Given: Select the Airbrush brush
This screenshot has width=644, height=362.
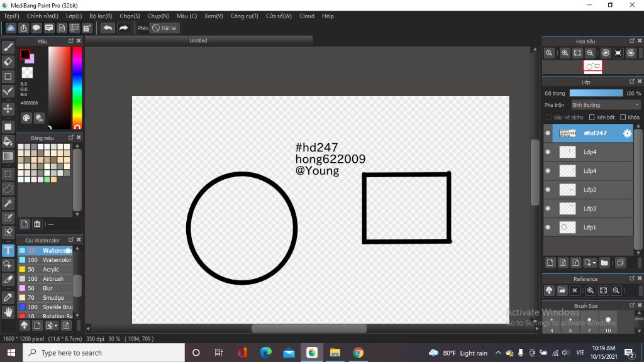Looking at the screenshot, I should coord(45,278).
